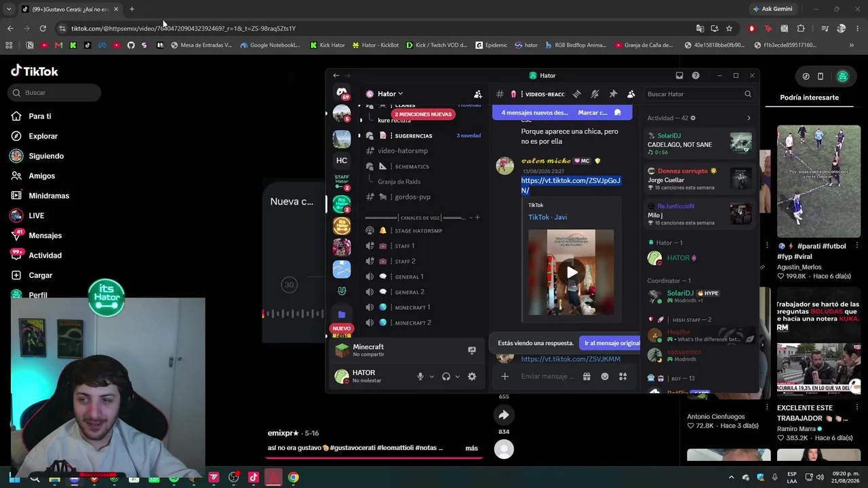Click Discord search magnifier icon
868x488 pixels.
tap(748, 94)
